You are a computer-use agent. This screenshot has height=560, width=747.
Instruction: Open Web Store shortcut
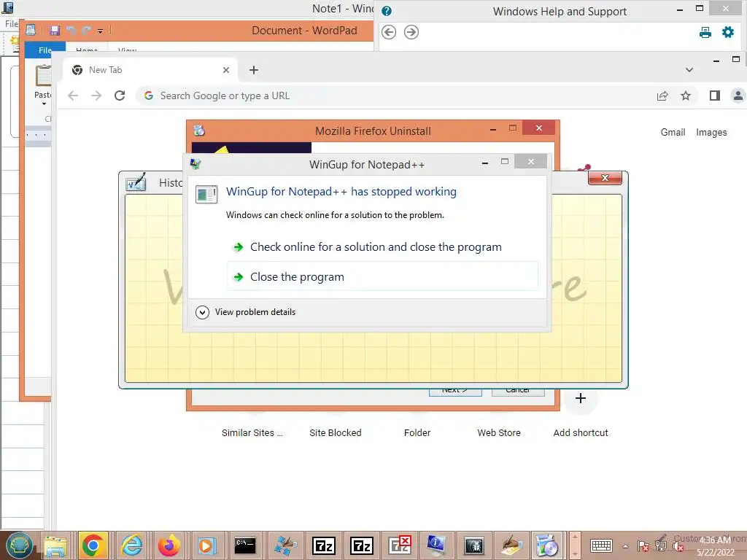click(499, 433)
